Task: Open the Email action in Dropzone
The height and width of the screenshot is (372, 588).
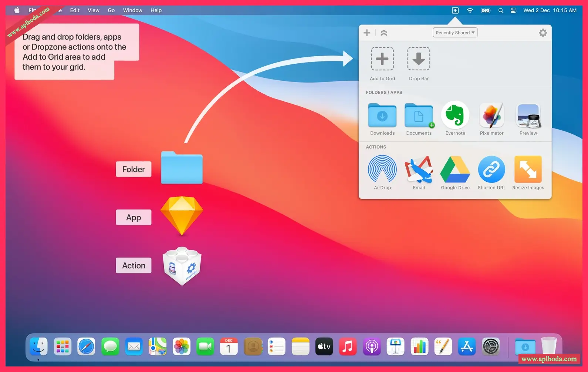Action: click(419, 170)
